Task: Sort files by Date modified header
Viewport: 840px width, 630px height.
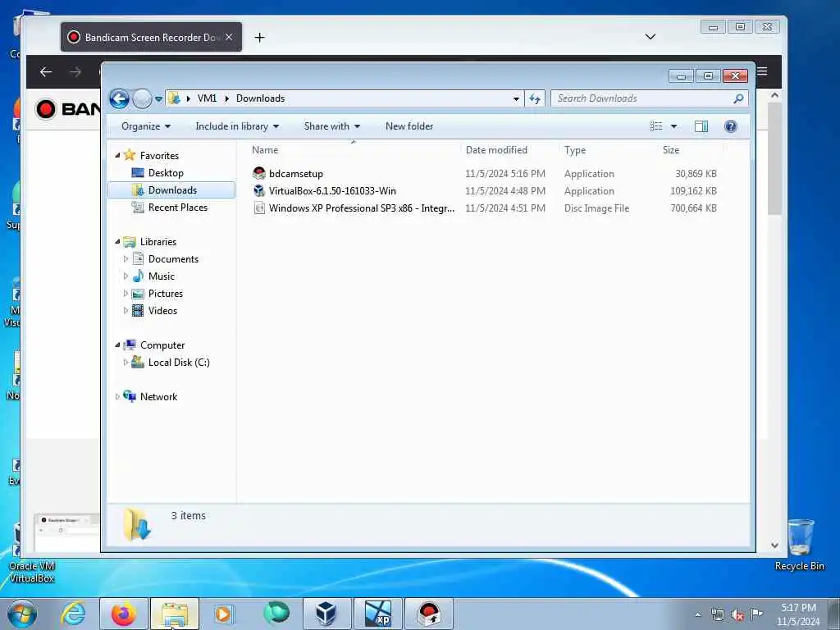Action: [509, 150]
